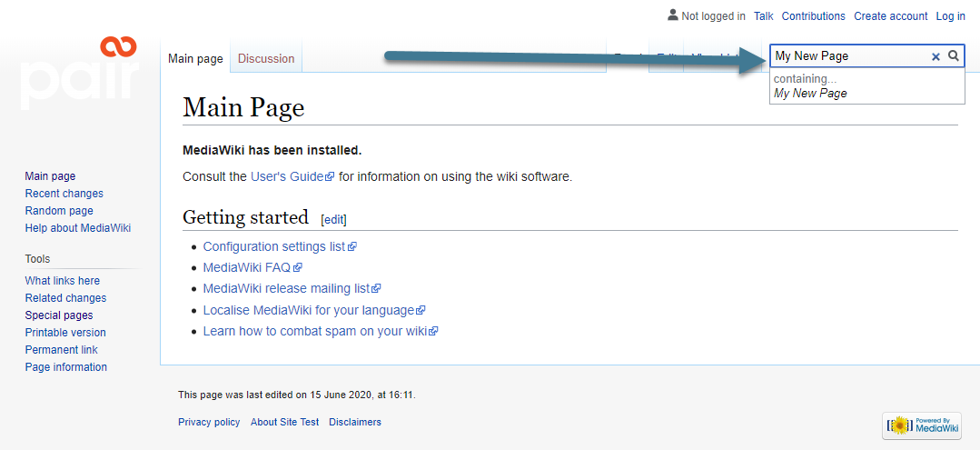980x450 pixels.
Task: Click the user icon beside Not logged in
Action: click(672, 15)
